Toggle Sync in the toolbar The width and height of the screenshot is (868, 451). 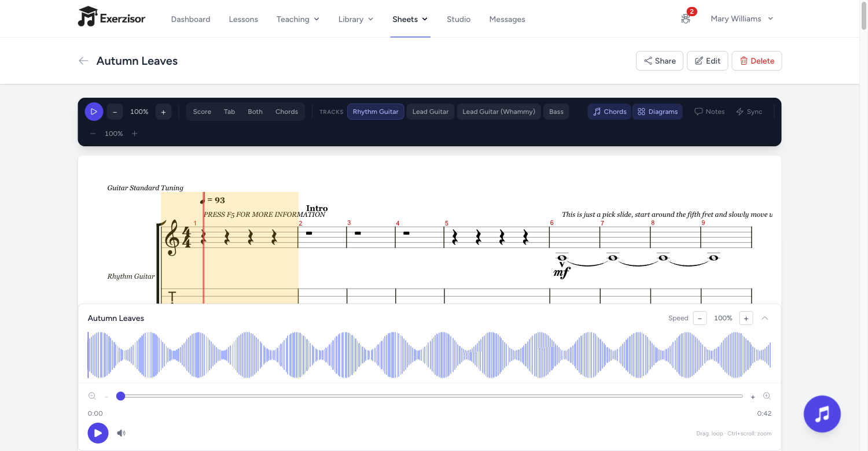(x=749, y=112)
